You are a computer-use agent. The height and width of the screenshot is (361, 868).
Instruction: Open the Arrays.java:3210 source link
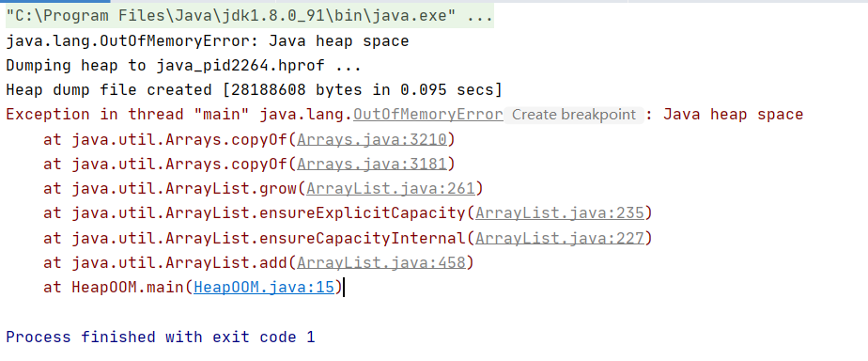coord(371,139)
